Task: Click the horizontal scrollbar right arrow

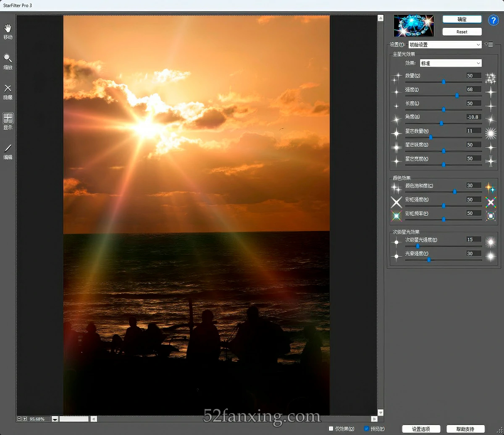Action: coord(374,419)
